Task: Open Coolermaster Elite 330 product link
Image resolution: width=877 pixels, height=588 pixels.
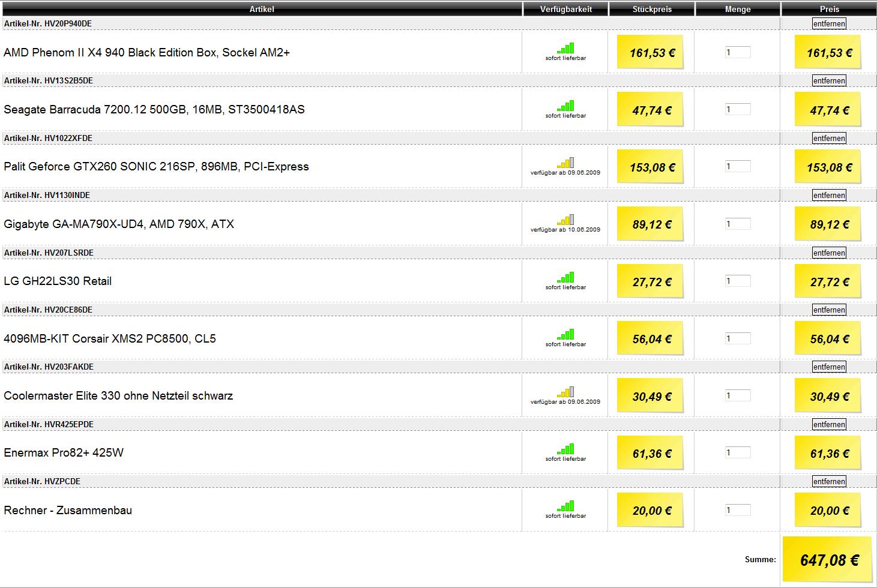Action: (x=118, y=395)
